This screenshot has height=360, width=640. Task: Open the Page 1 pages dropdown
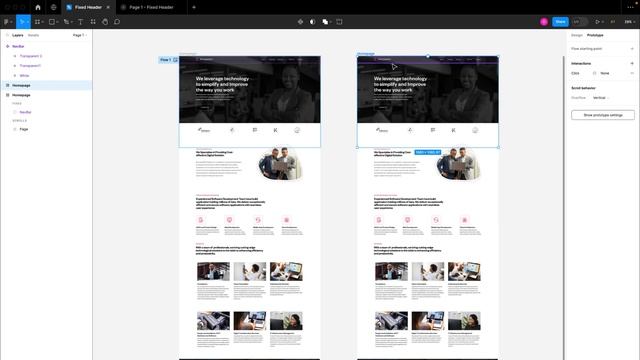pos(80,35)
